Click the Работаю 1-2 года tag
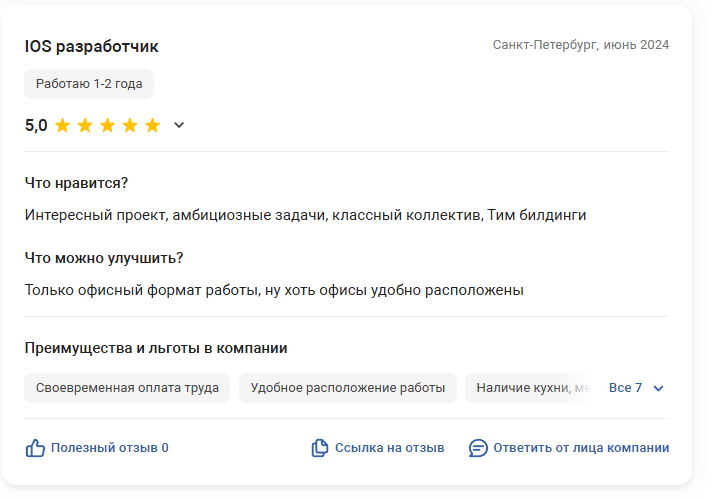The height and width of the screenshot is (498, 712). click(x=89, y=84)
